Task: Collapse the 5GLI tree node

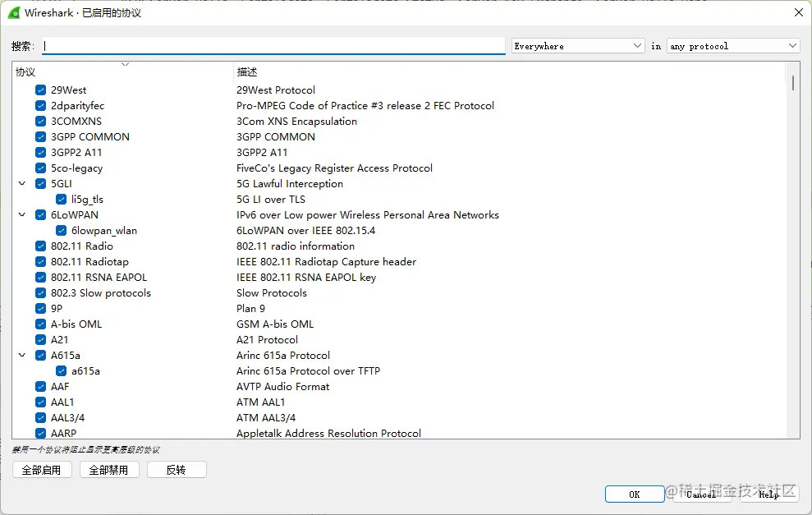Action: (22, 183)
